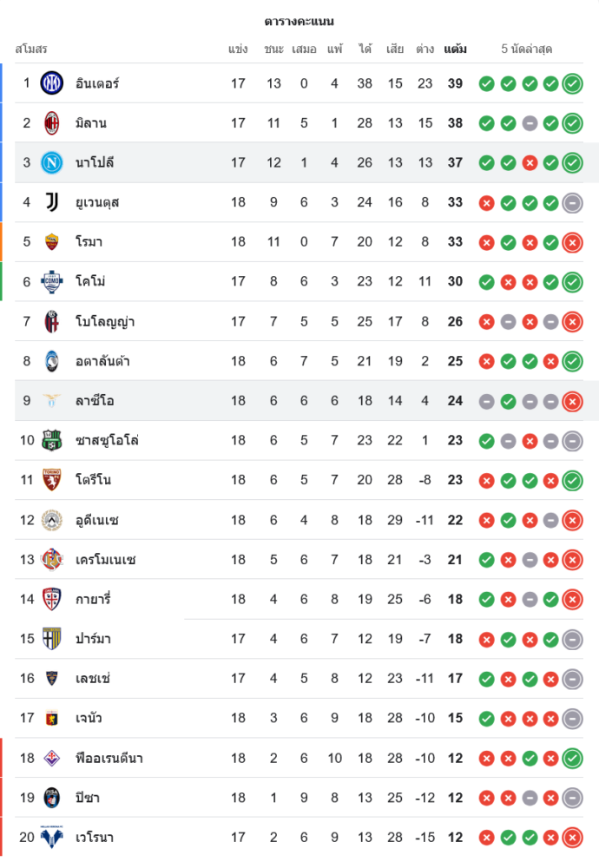Image resolution: width=599 pixels, height=868 pixels.
Task: Open the ลาซีโอ team name link
Action: point(95,401)
